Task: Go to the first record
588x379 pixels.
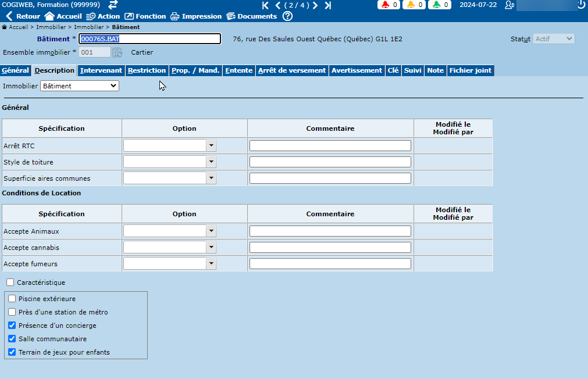Action: point(266,5)
